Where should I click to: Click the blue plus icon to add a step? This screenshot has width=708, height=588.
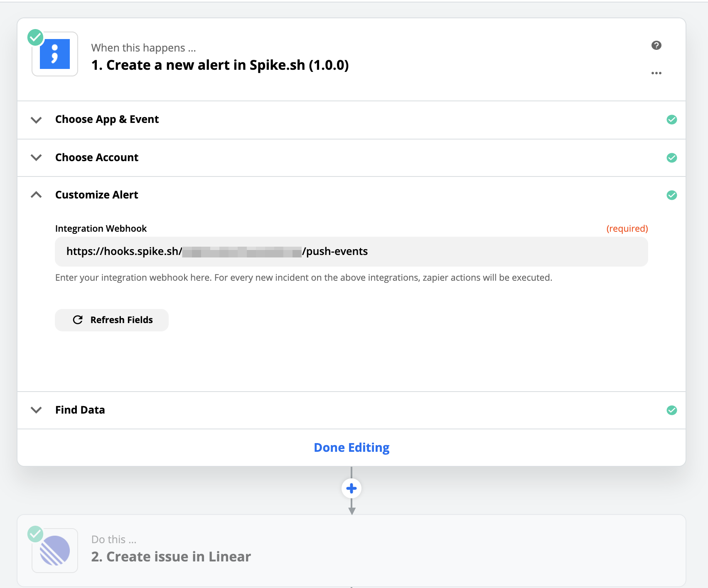(x=352, y=488)
